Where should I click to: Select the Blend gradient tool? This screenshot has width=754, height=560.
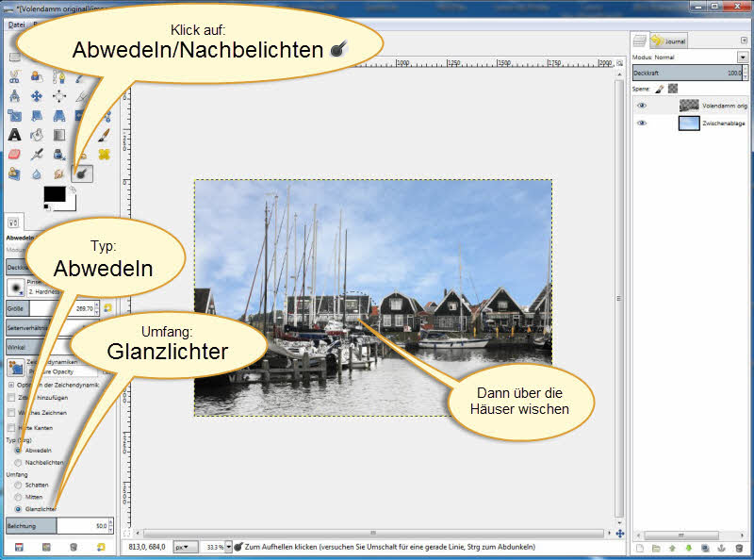click(x=59, y=135)
